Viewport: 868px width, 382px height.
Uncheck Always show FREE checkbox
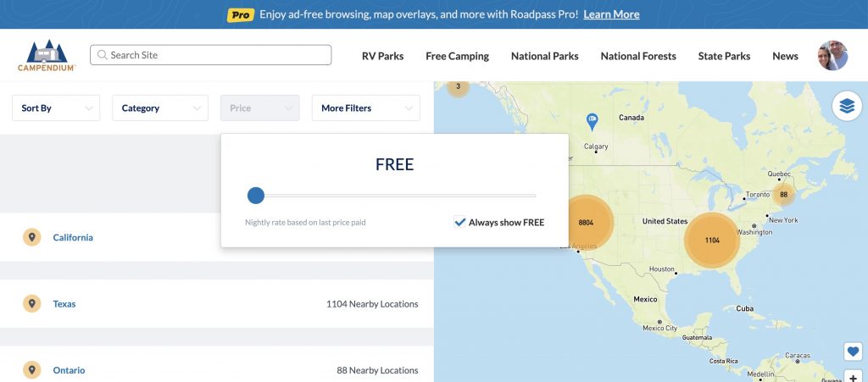459,222
